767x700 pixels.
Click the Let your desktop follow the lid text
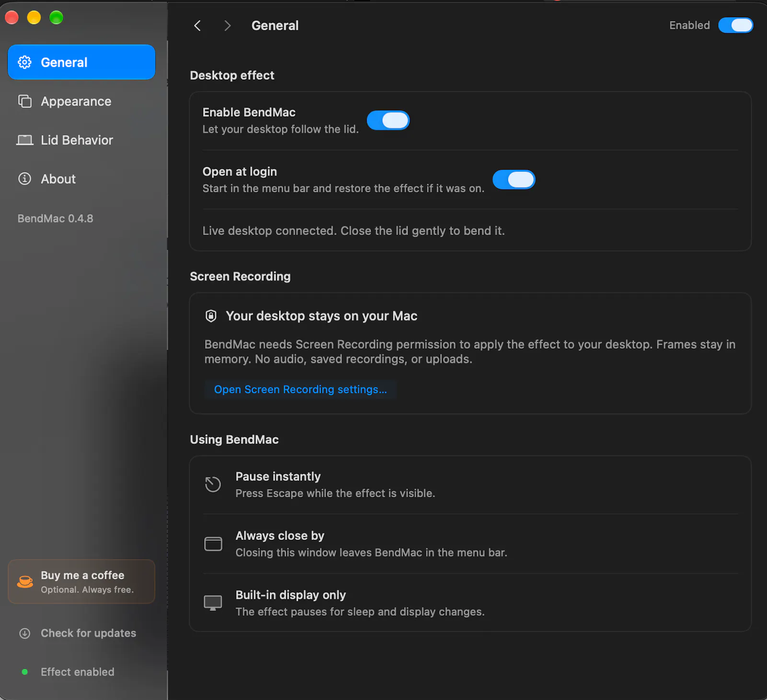pos(280,129)
